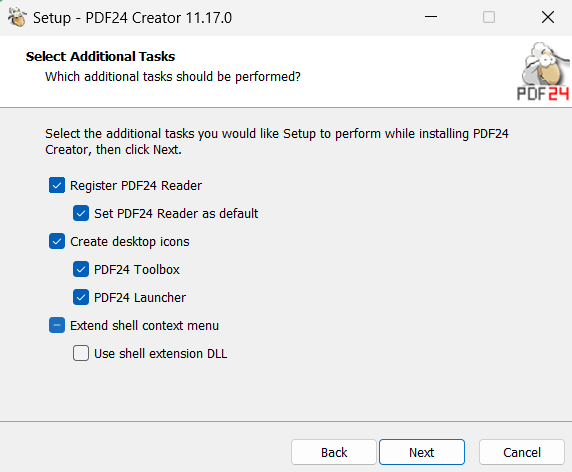Enable Use shell extension DLL
Viewport: 572px width, 472px height.
pyautogui.click(x=81, y=353)
